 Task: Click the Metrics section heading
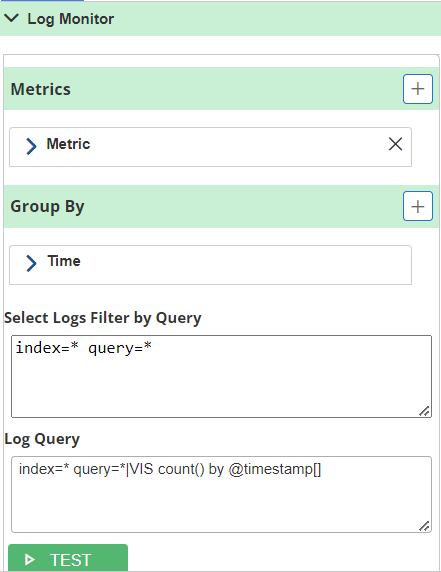pyautogui.click(x=40, y=89)
